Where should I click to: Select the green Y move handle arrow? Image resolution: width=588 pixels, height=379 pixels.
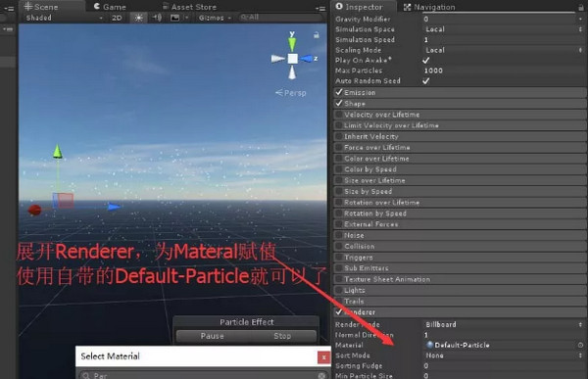pyautogui.click(x=58, y=152)
